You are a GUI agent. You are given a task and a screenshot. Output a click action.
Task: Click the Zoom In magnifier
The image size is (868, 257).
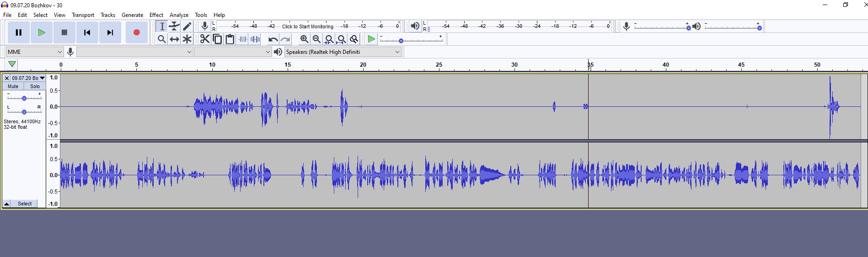[304, 39]
